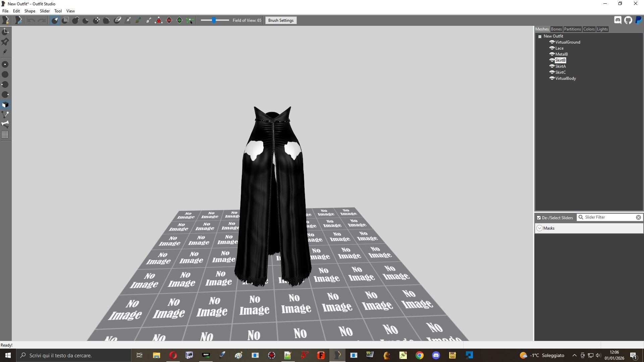
Task: Clear the Slider Filter search field
Action: click(638, 217)
